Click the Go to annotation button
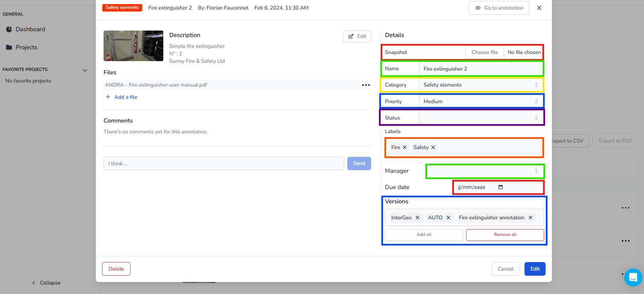 point(499,8)
